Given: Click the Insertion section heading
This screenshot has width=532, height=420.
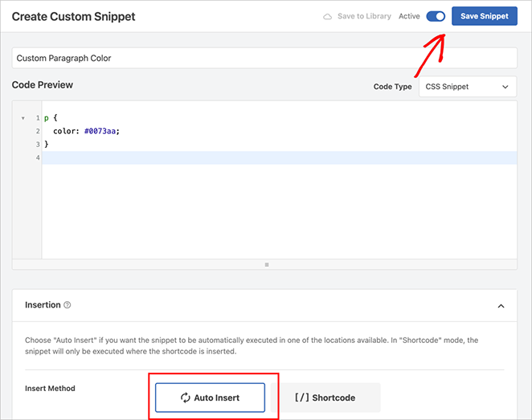Looking at the screenshot, I should click(43, 305).
